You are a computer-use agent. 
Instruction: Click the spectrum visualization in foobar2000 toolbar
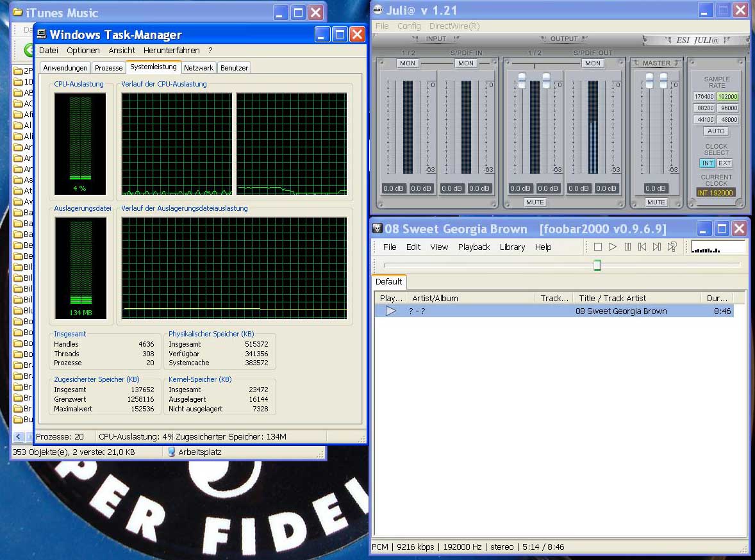click(x=717, y=247)
